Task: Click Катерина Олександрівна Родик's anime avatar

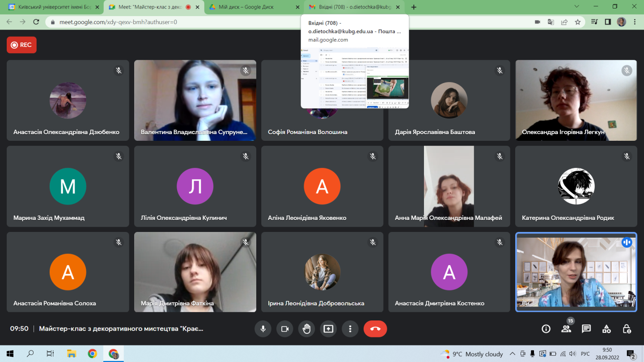Action: (576, 186)
